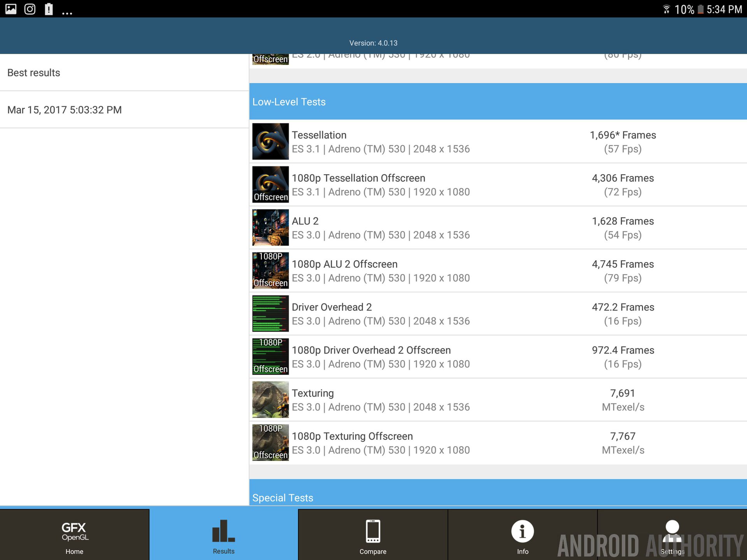The image size is (747, 560).
Task: Tap the gallery image notification icon
Action: [11, 9]
